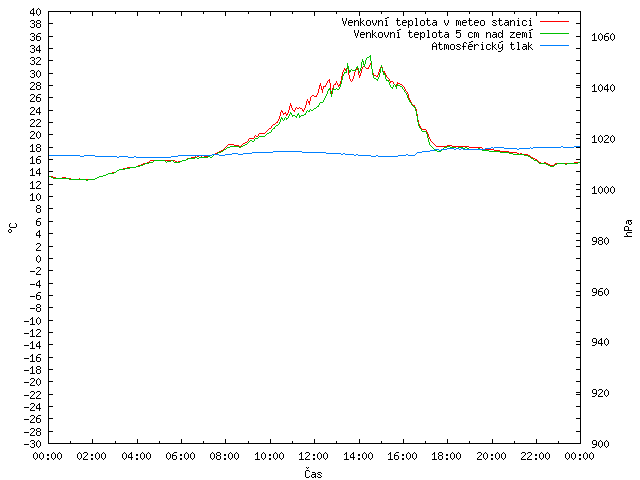Click the x-axis label '22:00'

pos(535,456)
